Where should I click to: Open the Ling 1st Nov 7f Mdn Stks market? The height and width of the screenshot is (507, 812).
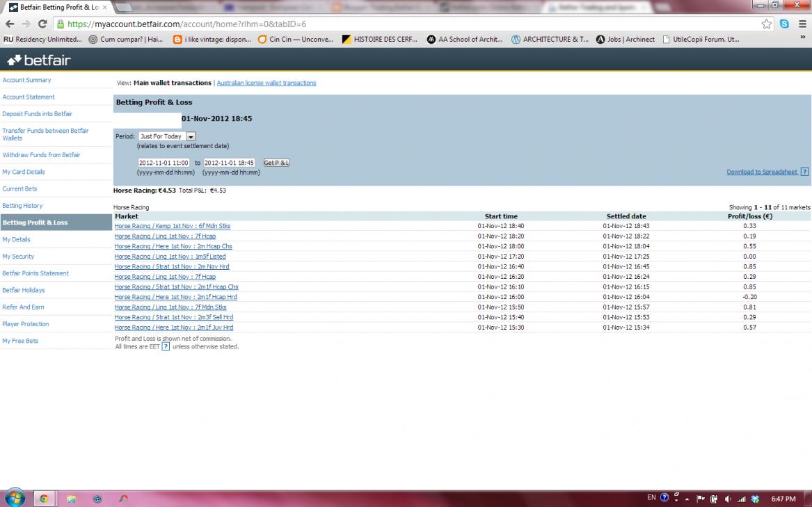click(x=171, y=307)
